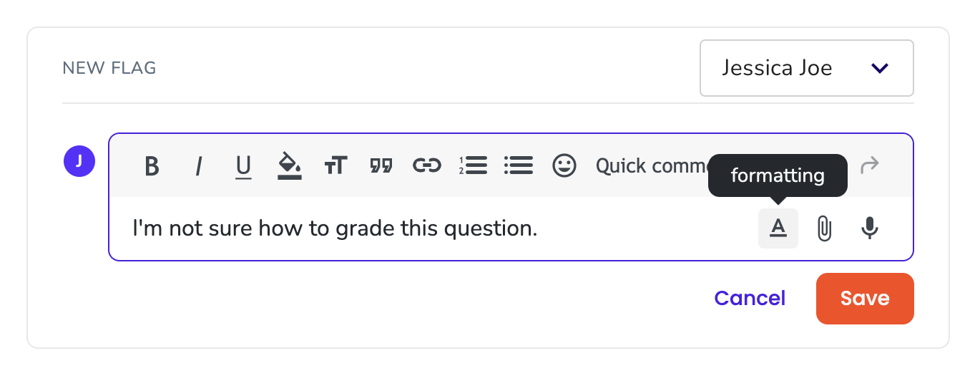Open the emoji picker smiley icon

[x=564, y=166]
